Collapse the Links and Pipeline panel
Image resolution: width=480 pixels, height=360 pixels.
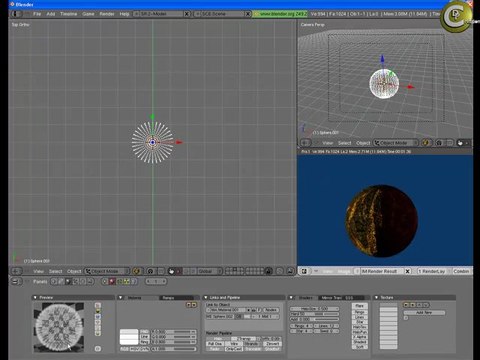pyautogui.click(x=206, y=297)
